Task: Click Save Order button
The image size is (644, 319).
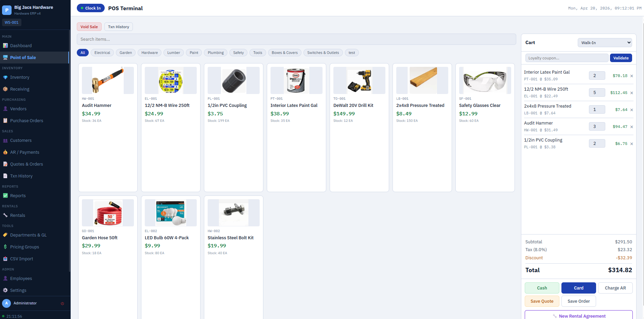Action: pyautogui.click(x=579, y=301)
